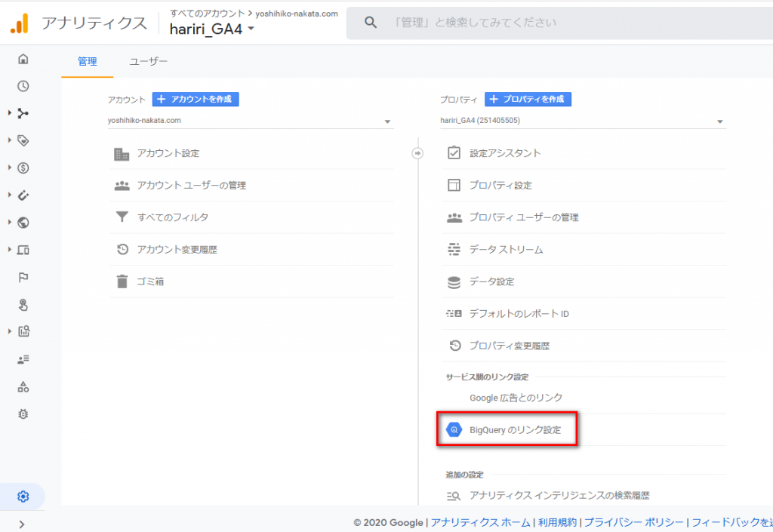Viewport: 773px width, 532px height.
Task: Click the アカウント設定 building icon
Action: coord(122,154)
